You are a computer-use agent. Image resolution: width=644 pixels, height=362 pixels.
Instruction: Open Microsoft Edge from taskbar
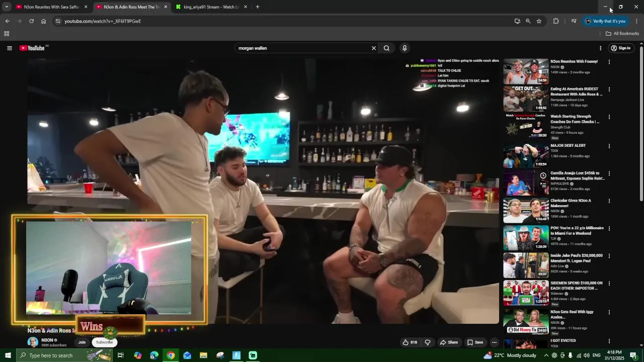coord(154,355)
